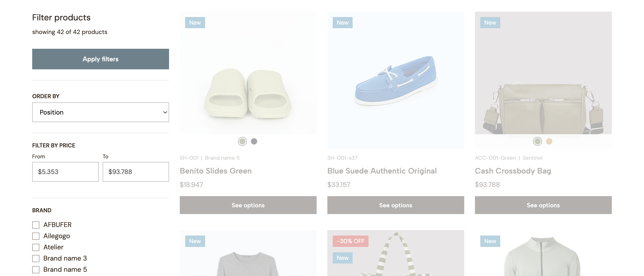Click the price To input field

(136, 172)
